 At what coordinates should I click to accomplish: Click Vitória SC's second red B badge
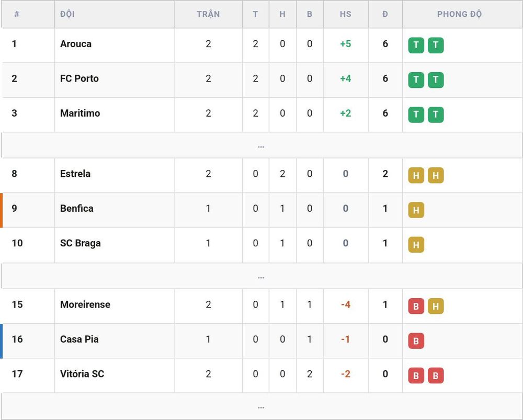436,376
